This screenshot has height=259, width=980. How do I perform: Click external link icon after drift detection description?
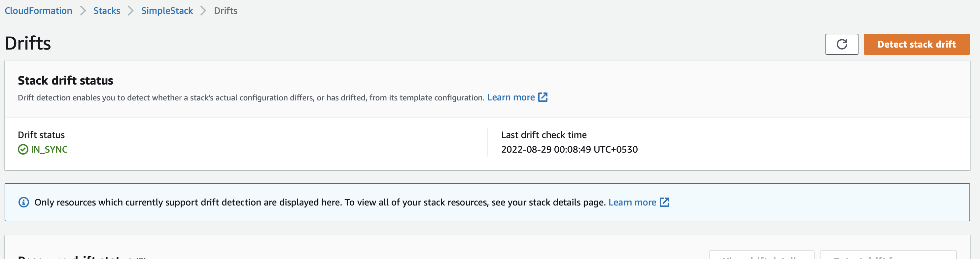click(543, 97)
